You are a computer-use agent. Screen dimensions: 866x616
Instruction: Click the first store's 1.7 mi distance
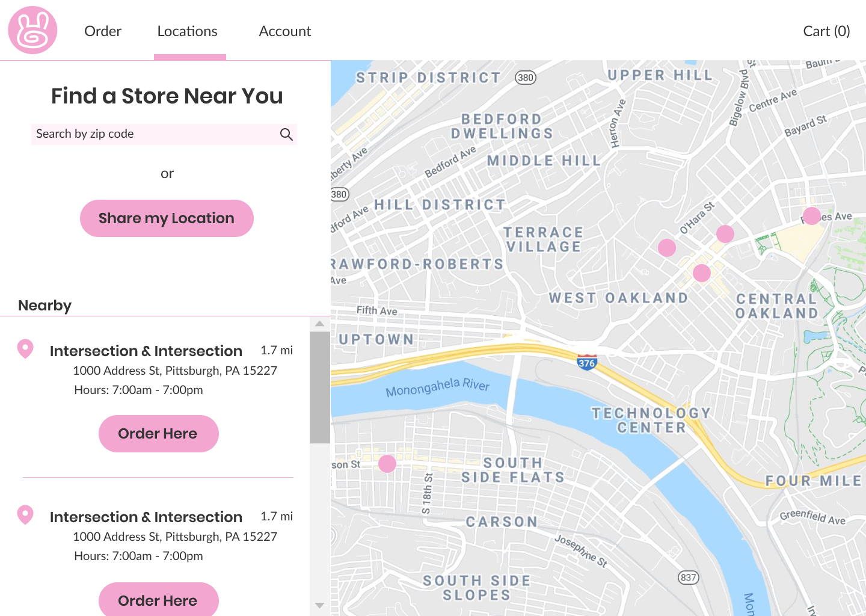pyautogui.click(x=277, y=350)
